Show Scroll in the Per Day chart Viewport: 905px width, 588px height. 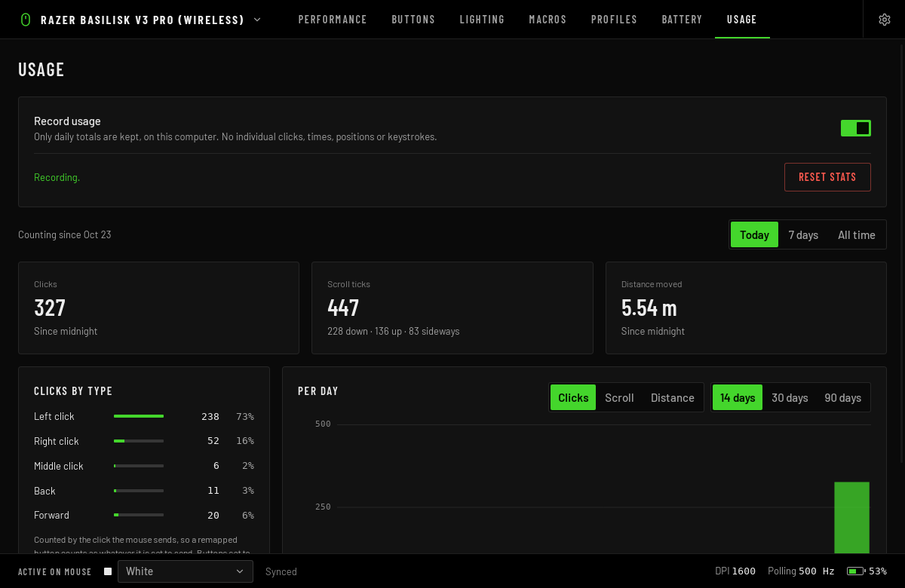(x=619, y=397)
